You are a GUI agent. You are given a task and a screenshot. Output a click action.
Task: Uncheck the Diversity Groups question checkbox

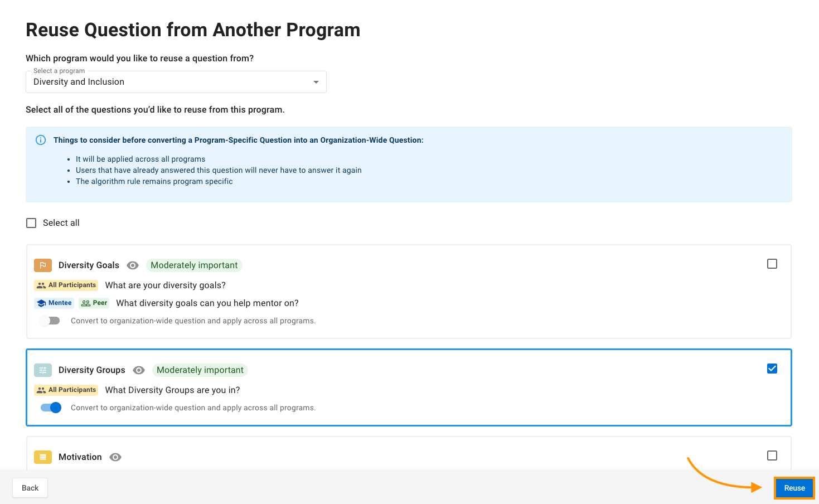772,369
